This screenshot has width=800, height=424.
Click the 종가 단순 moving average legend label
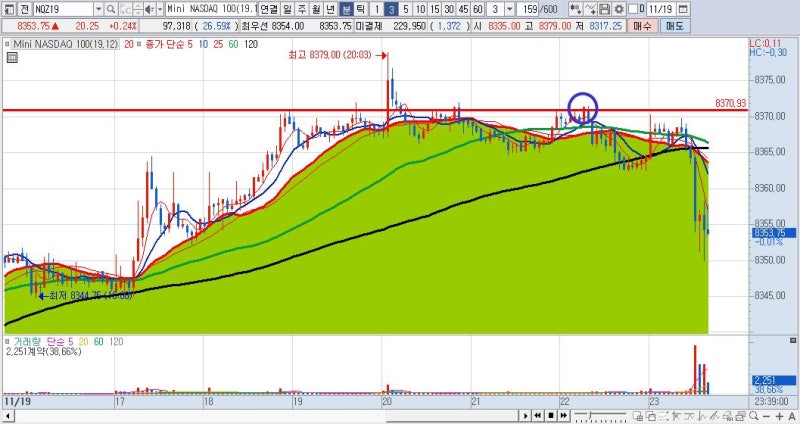click(x=165, y=44)
